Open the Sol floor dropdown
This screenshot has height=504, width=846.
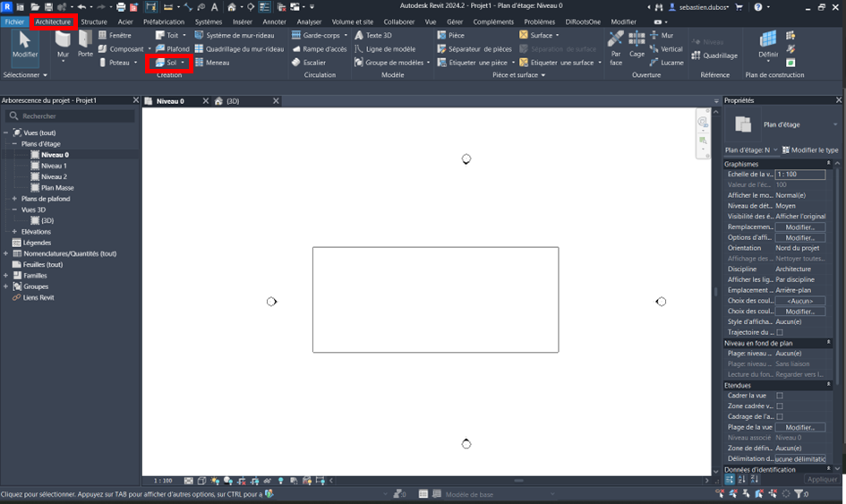(x=183, y=63)
